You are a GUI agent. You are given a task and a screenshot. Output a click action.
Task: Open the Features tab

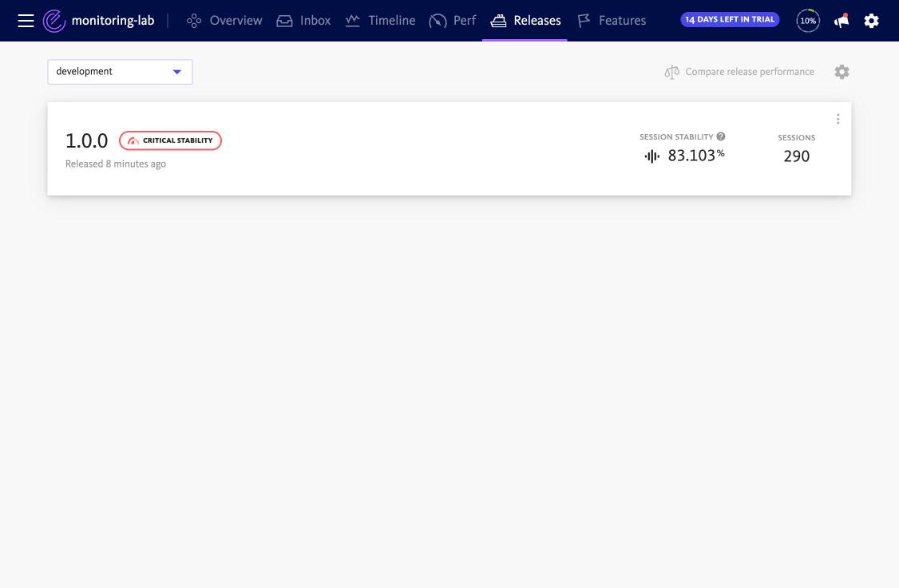[x=612, y=21]
